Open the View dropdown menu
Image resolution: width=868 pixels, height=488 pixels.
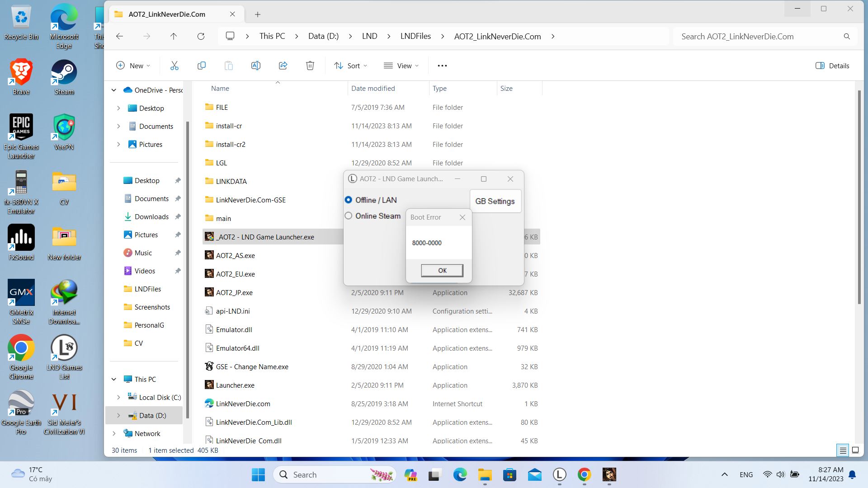click(x=401, y=66)
